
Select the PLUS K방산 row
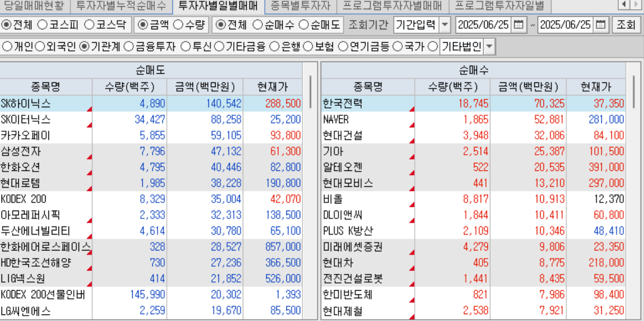(x=474, y=231)
